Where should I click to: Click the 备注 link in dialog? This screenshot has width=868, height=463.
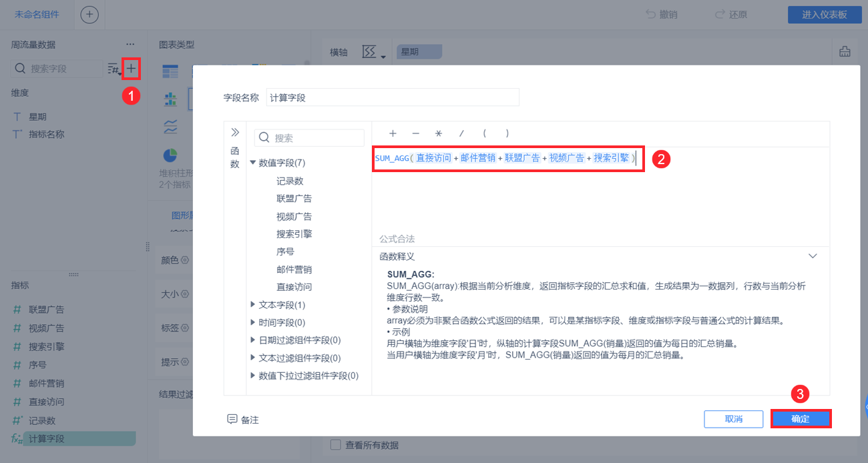pos(250,420)
